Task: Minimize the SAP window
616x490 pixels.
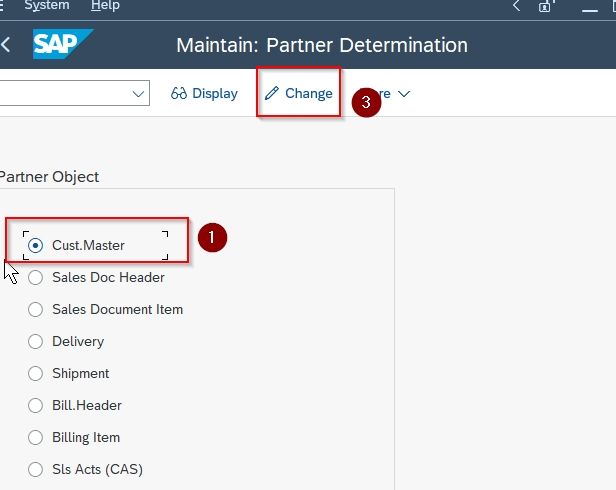Action: (x=589, y=10)
